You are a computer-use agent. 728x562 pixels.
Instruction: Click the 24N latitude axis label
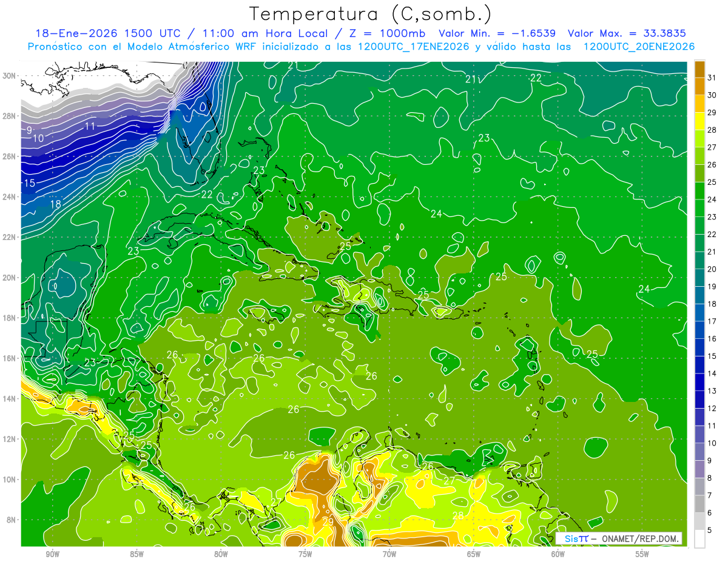coord(10,196)
